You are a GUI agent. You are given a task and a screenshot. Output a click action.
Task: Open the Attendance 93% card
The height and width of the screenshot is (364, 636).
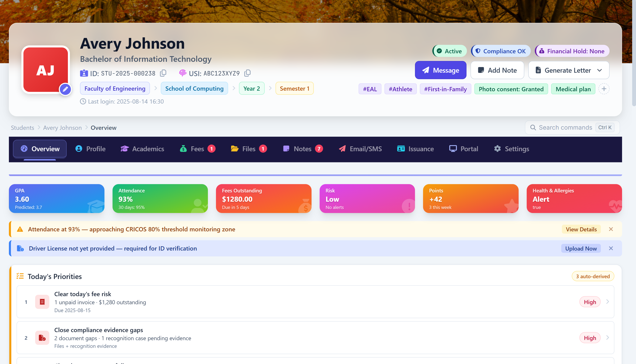click(x=160, y=199)
